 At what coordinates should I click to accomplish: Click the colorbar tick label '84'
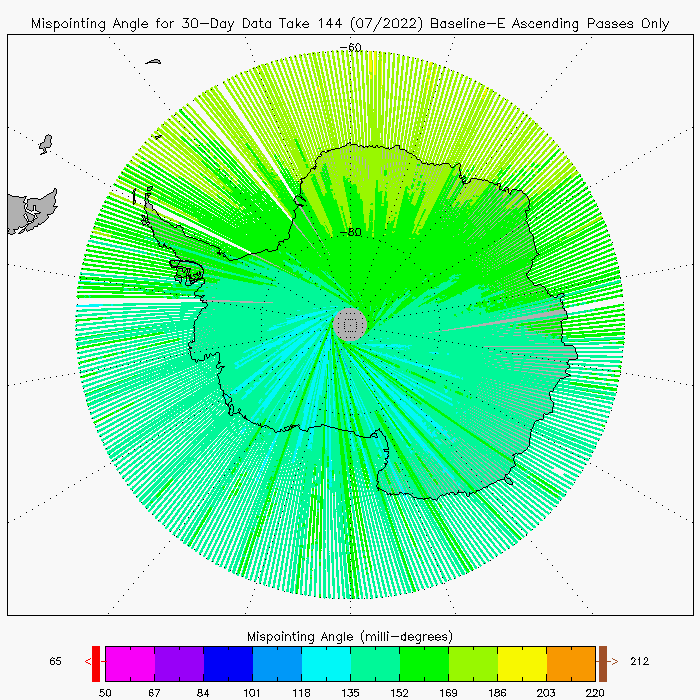(x=203, y=693)
